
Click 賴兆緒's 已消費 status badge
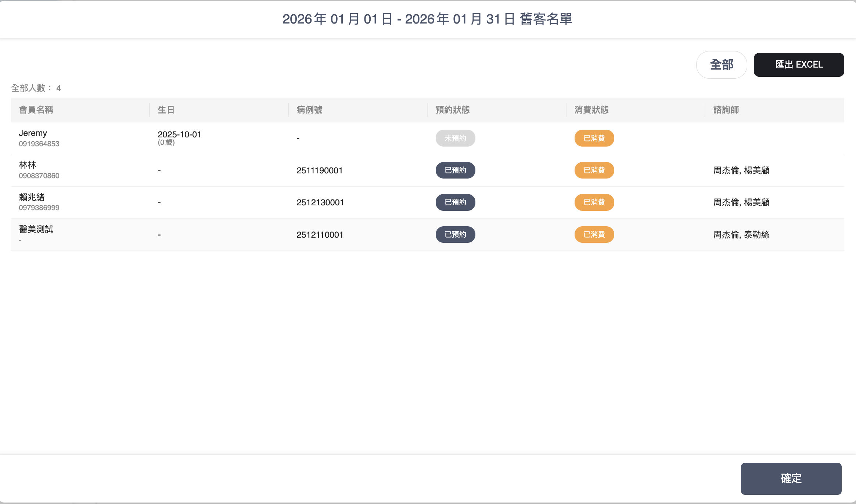[594, 202]
